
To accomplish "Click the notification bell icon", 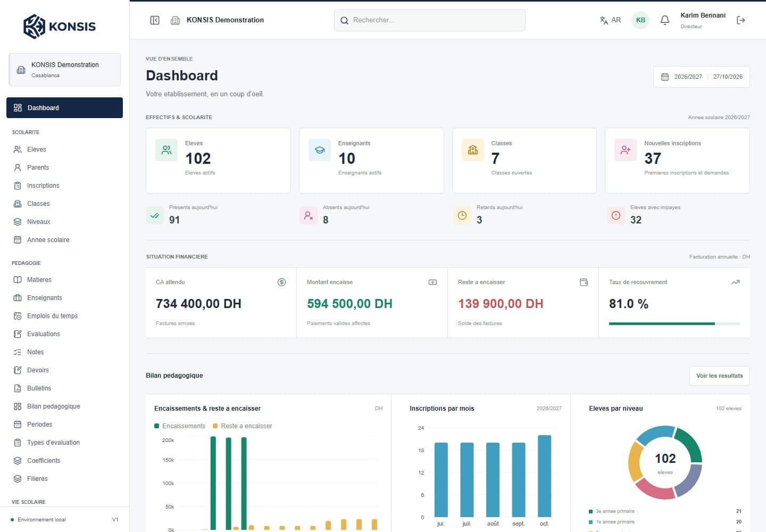I will (664, 20).
